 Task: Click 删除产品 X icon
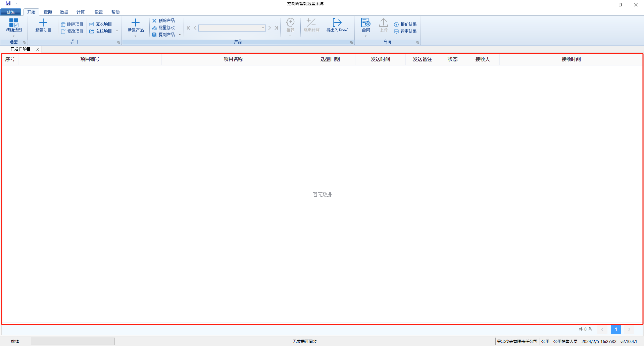tap(154, 21)
